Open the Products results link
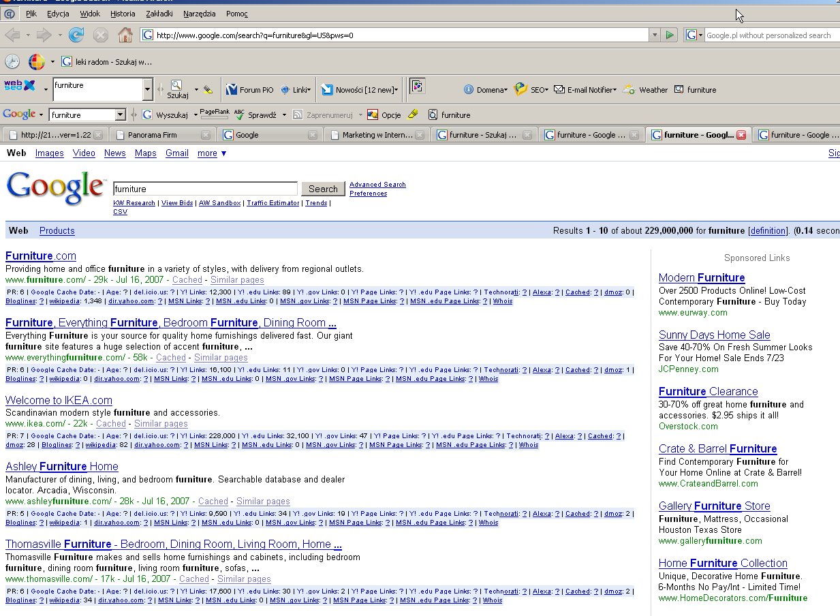The width and height of the screenshot is (840, 616). (x=57, y=231)
